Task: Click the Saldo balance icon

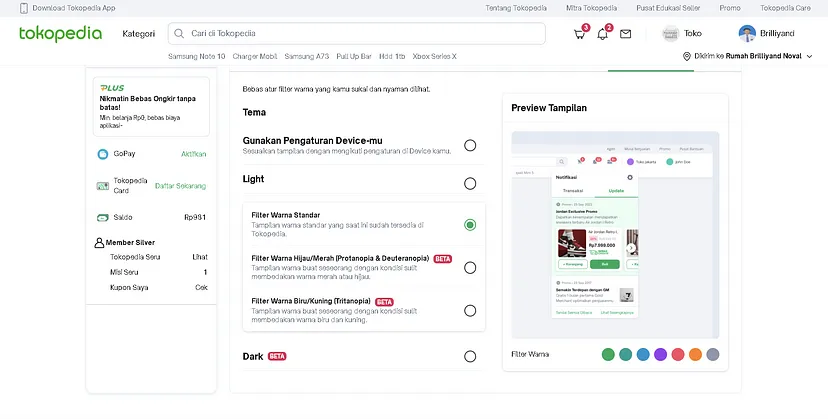Action: [x=102, y=218]
